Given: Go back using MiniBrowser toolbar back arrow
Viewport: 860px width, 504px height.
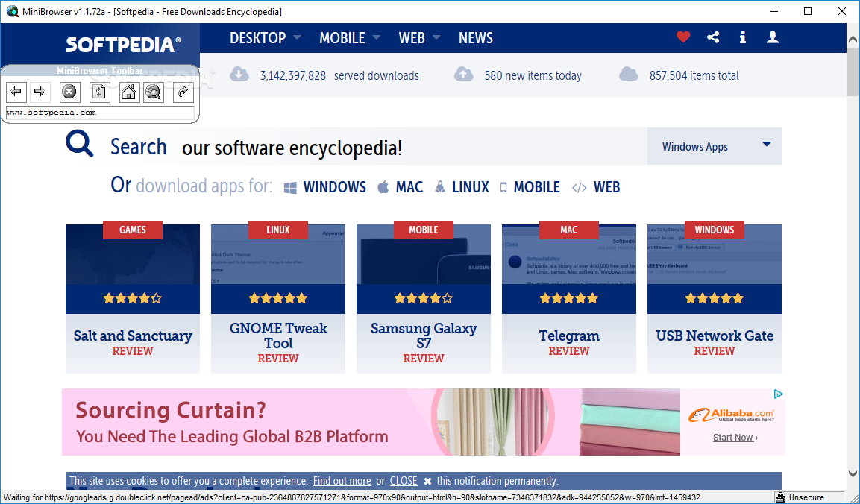Looking at the screenshot, I should (16, 92).
